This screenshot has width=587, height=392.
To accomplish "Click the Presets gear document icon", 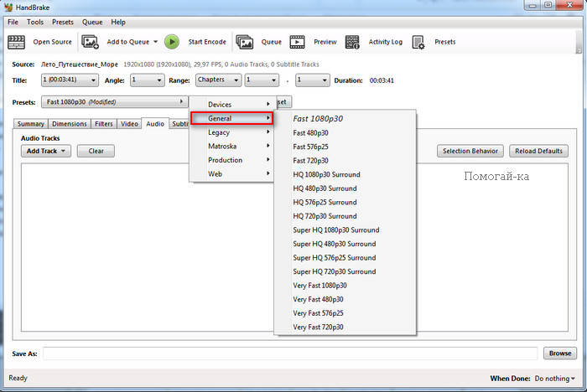I will tap(418, 42).
